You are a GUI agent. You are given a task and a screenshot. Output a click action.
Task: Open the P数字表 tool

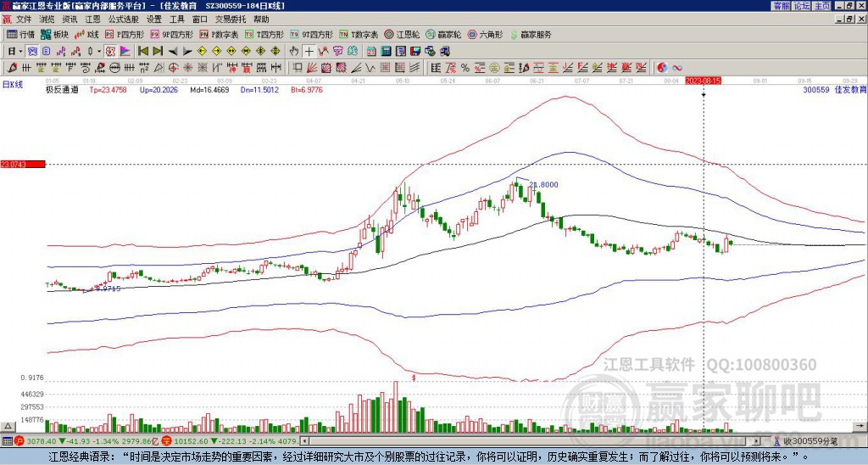[x=219, y=34]
